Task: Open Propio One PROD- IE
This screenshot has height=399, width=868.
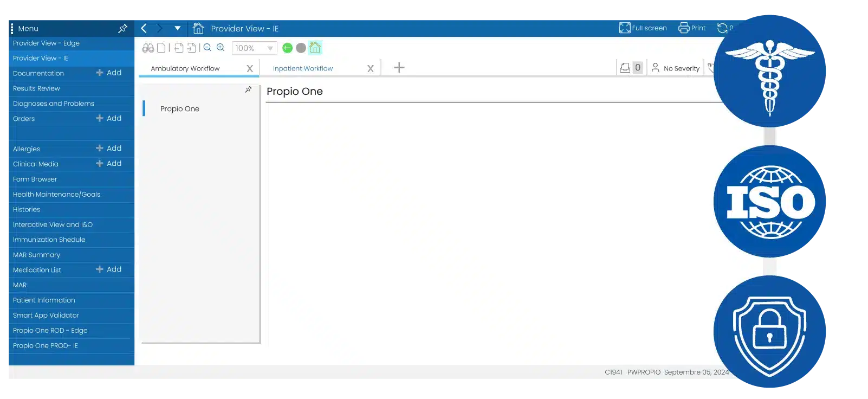Action: tap(72, 346)
